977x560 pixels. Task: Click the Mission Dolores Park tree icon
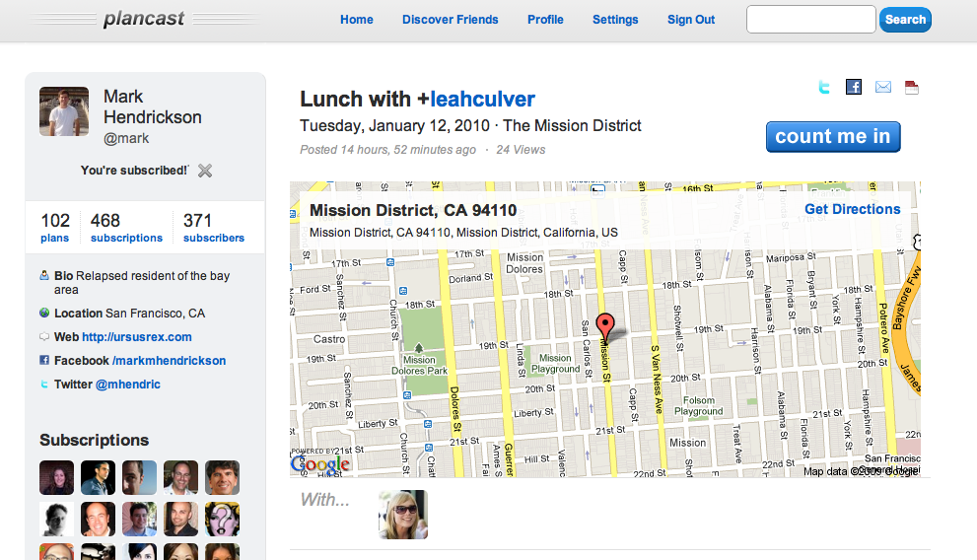click(419, 348)
